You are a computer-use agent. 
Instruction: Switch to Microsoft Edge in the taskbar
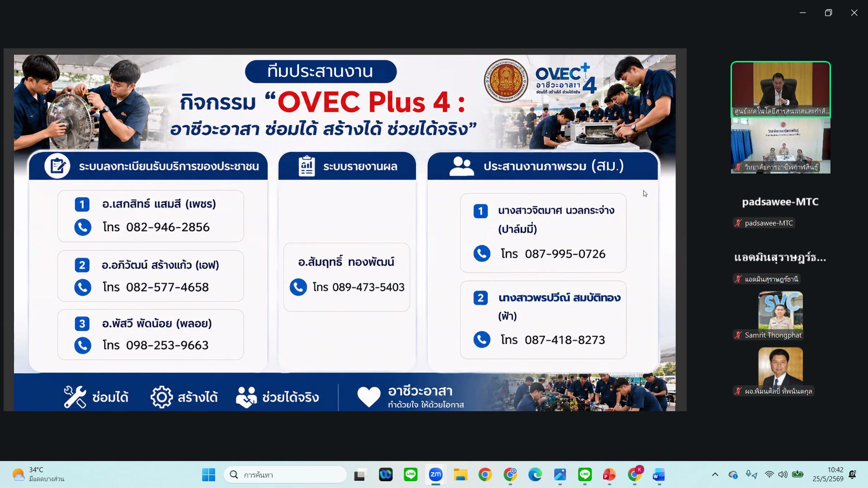pos(535,475)
